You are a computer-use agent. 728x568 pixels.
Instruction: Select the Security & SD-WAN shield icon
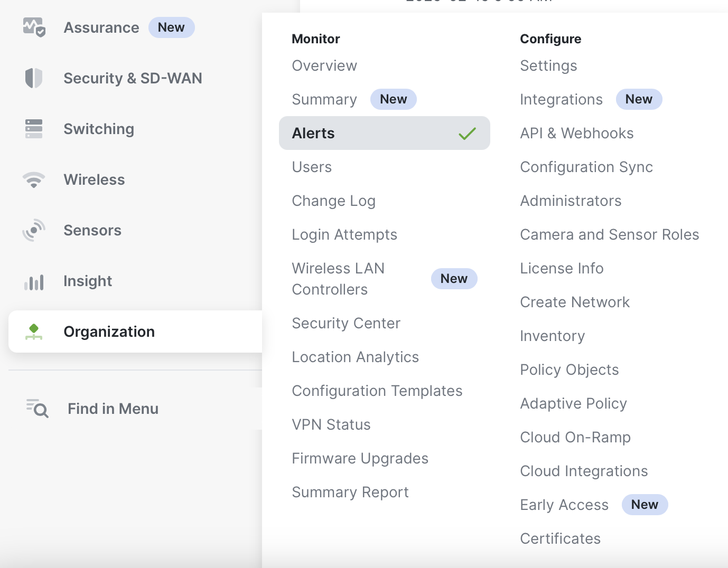pyautogui.click(x=34, y=78)
